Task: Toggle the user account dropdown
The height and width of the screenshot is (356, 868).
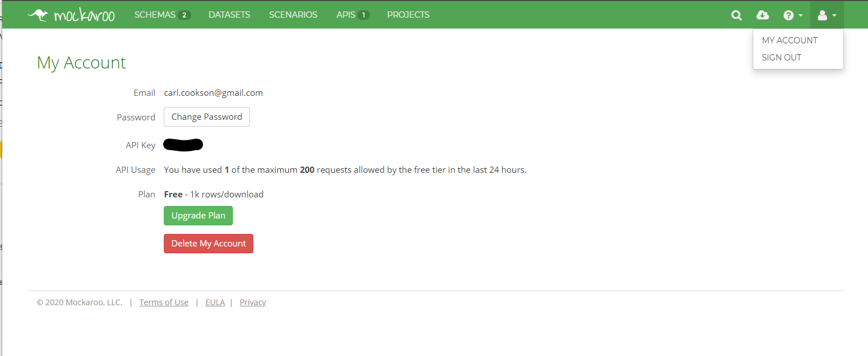Action: pyautogui.click(x=827, y=15)
